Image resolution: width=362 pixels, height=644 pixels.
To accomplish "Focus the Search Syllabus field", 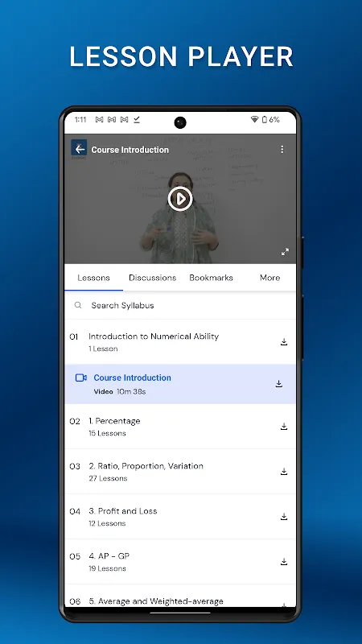I will [x=179, y=305].
